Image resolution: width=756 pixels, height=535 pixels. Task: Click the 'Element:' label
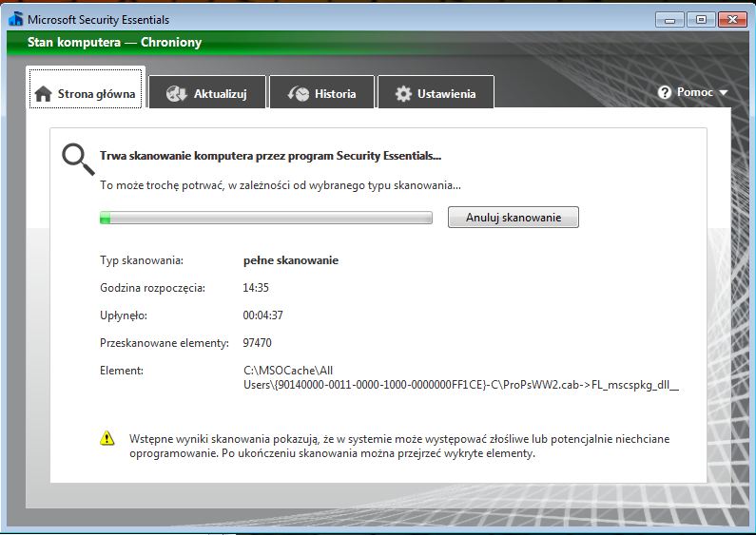coord(122,371)
